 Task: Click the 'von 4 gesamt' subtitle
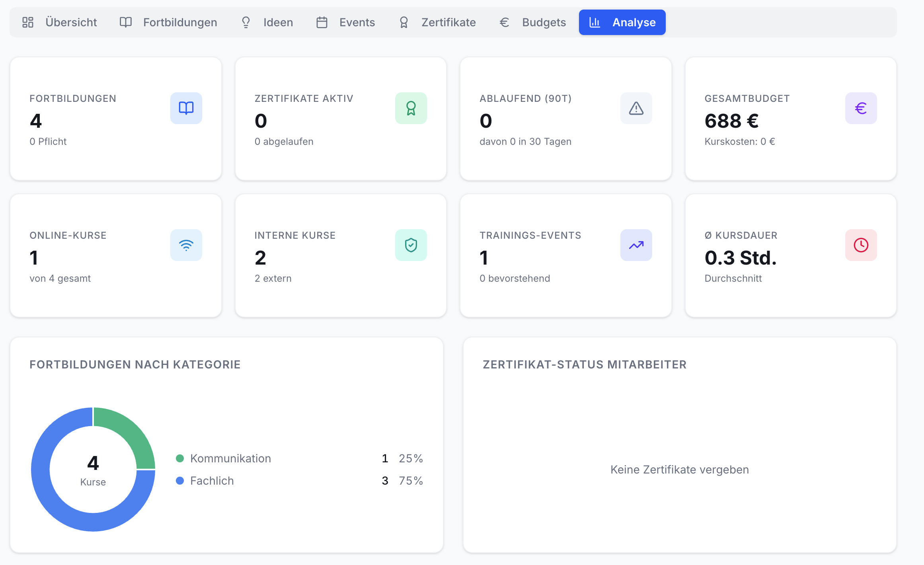tap(60, 279)
